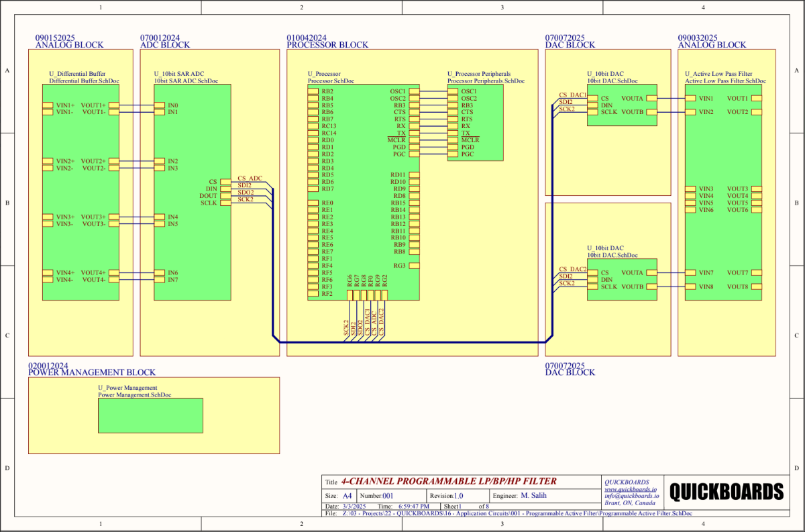Click the info@quickboards.io email address

click(632, 496)
